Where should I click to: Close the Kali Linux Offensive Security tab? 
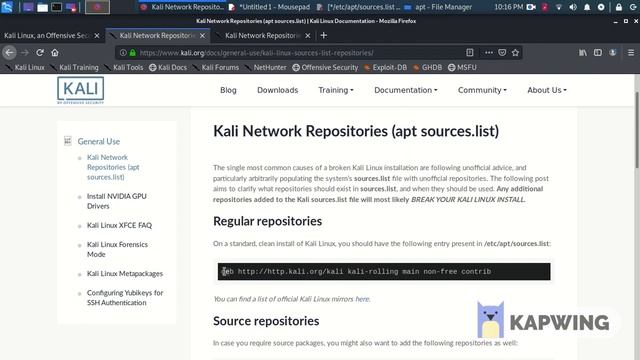(97, 36)
